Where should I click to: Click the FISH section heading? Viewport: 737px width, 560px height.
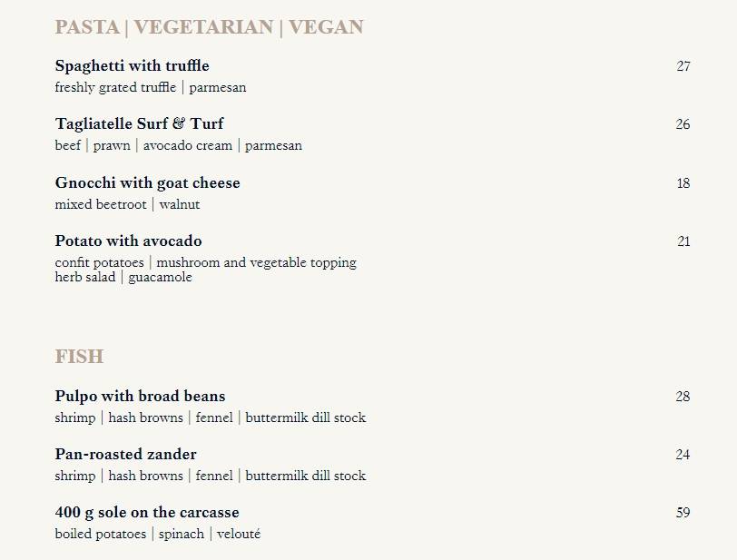[x=79, y=357]
